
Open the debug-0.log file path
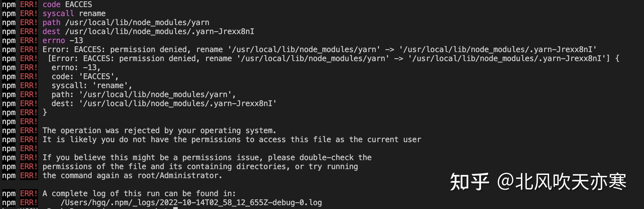click(191, 203)
